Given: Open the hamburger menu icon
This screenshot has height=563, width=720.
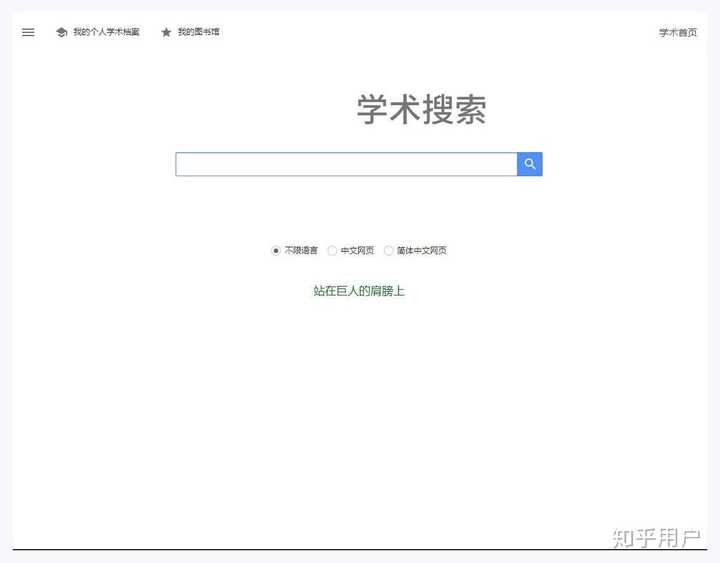Looking at the screenshot, I should click(28, 32).
